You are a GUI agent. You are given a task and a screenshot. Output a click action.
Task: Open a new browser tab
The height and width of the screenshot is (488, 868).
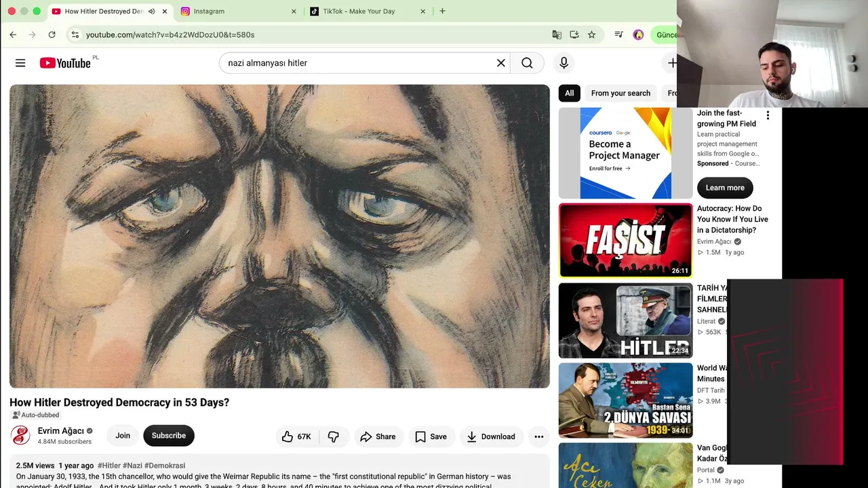pyautogui.click(x=442, y=12)
